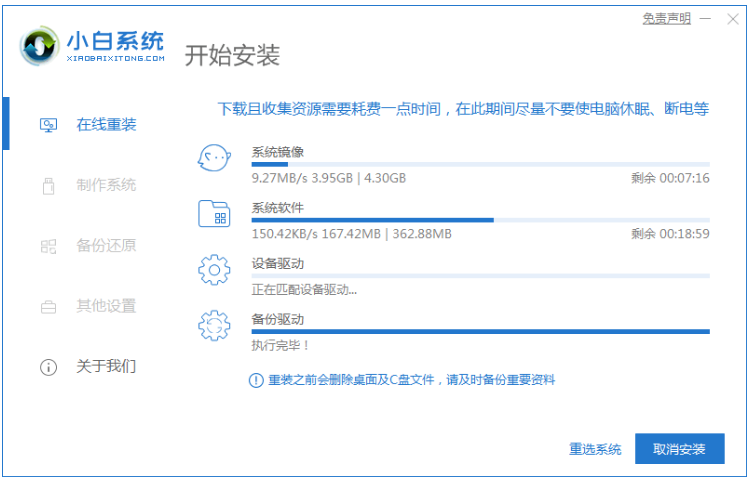Screen dimensions: 752x483
Task: Open the 免责声明 link
Action: 666,19
